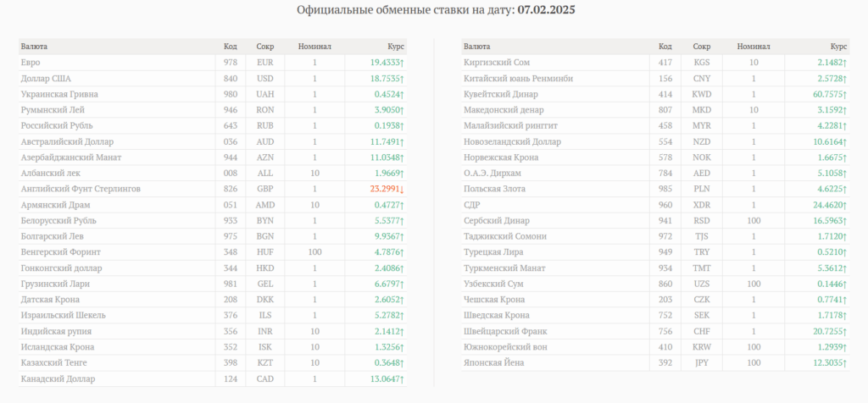Click the Турецкая Лира rate 0.5210
The height and width of the screenshot is (403, 868).
[832, 252]
